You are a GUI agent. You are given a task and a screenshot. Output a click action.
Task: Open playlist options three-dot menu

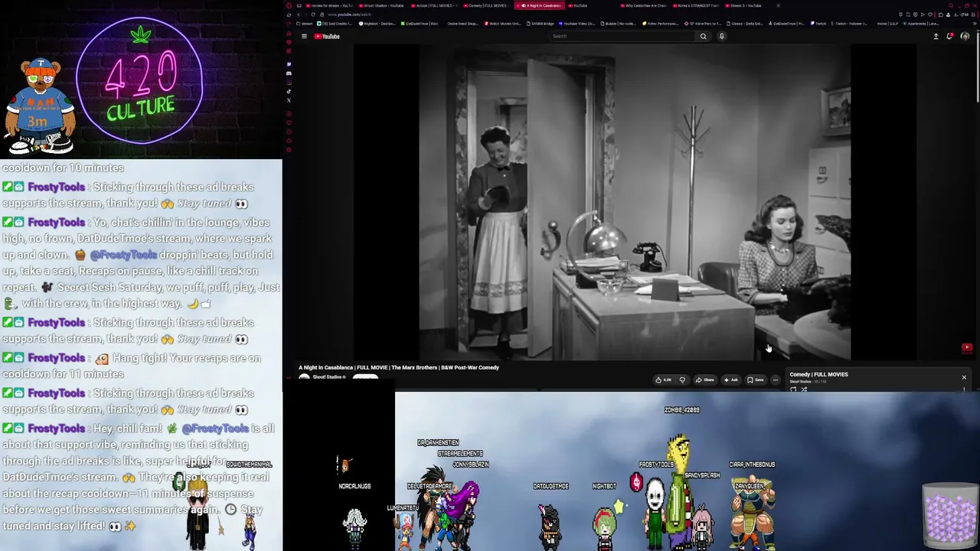[x=964, y=390]
